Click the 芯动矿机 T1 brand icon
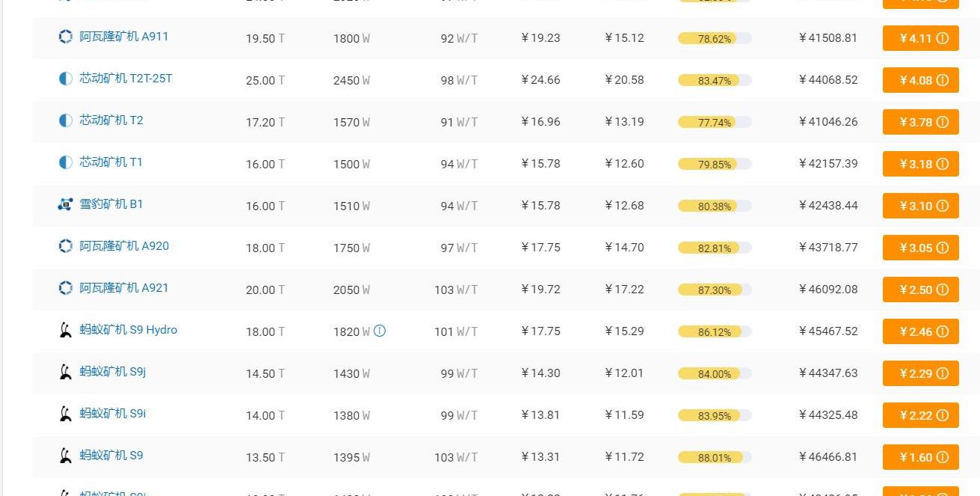 coord(66,162)
